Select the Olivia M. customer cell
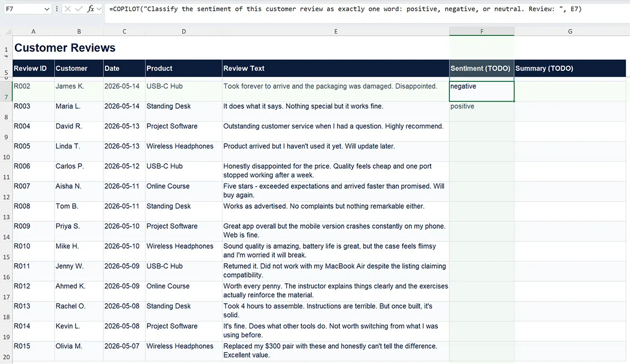Viewport: 630px width, 364px height. tap(79, 351)
